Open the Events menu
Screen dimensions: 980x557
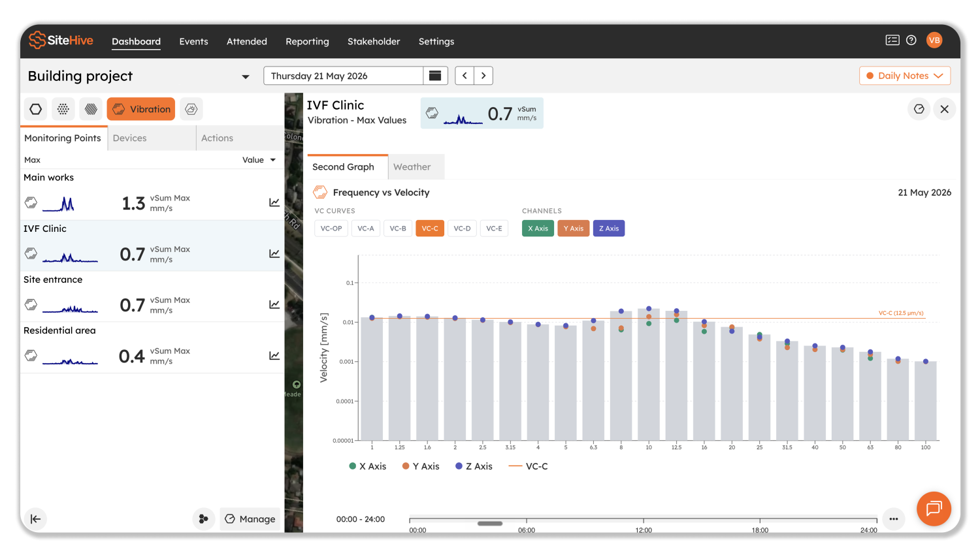194,41
